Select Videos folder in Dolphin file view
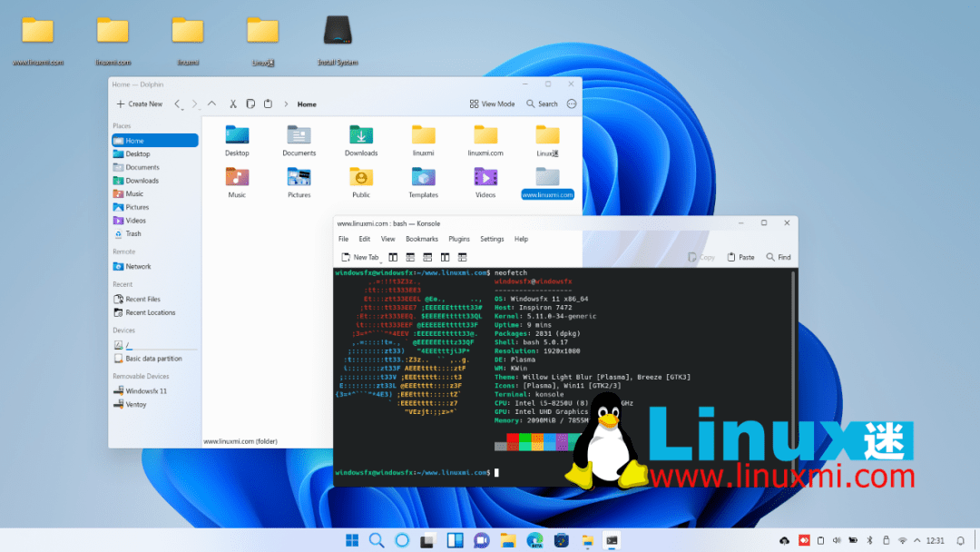 pyautogui.click(x=485, y=182)
